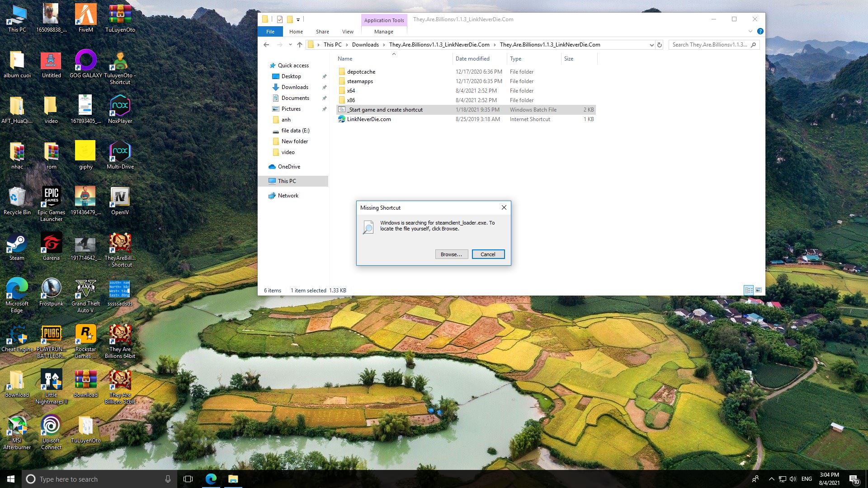Select the LinkNeverDie.com internet shortcut file
Viewport: 868px width, 488px height.
tap(368, 119)
